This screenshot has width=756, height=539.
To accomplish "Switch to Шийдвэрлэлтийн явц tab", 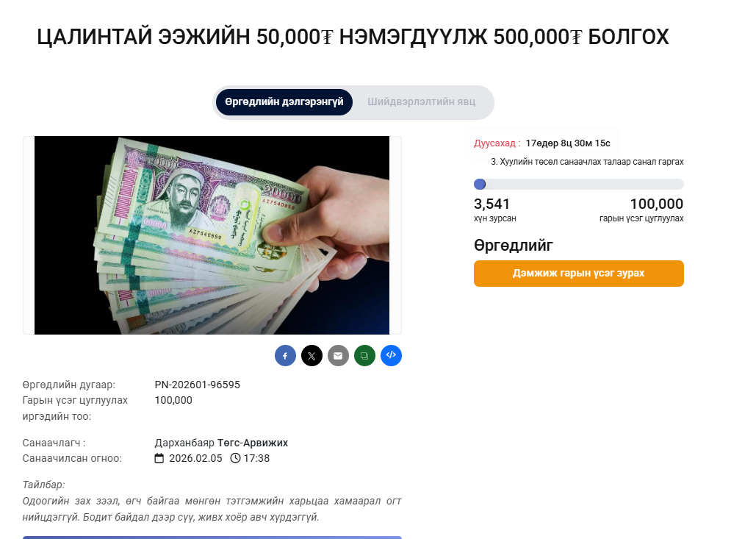I will 422,101.
